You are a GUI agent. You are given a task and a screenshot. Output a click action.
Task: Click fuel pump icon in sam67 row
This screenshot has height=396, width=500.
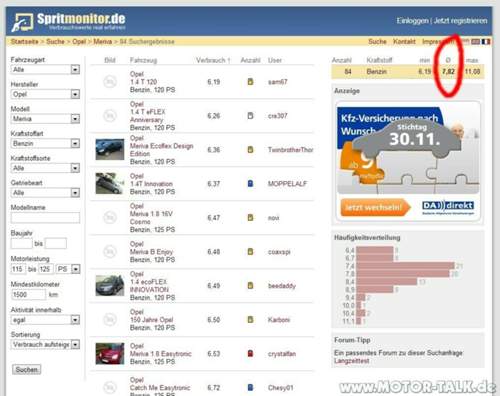pyautogui.click(x=250, y=82)
